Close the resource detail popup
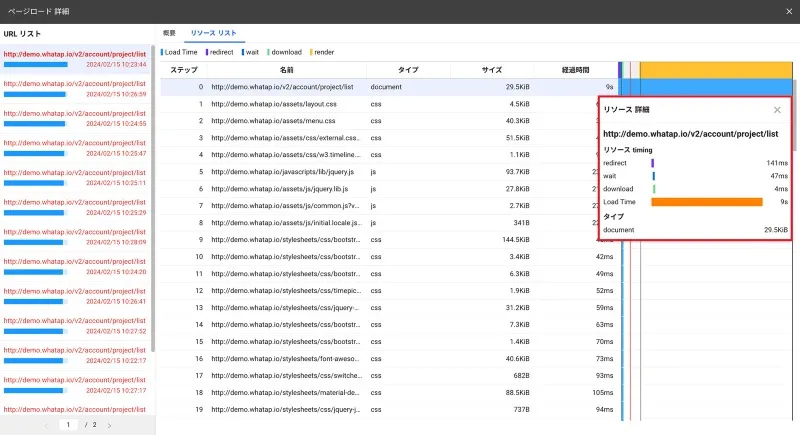Screen dimensions: 800x435 pos(777,110)
